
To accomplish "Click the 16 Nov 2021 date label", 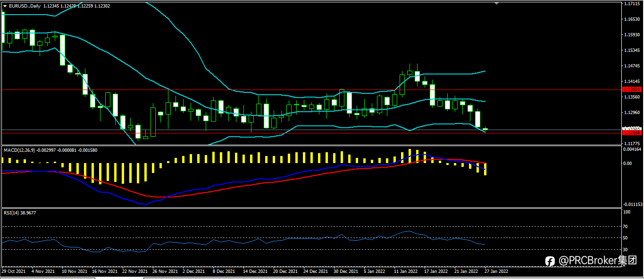I will coord(104,271).
